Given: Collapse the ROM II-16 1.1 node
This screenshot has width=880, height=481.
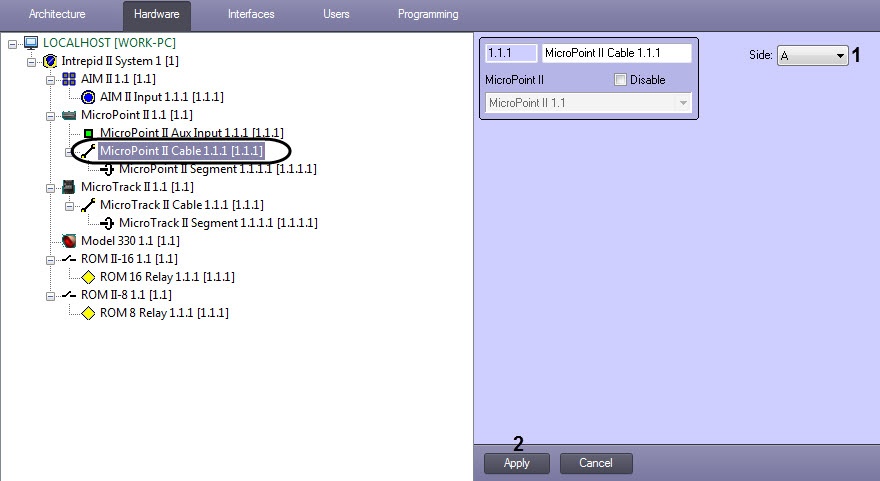Looking at the screenshot, I should [51, 259].
